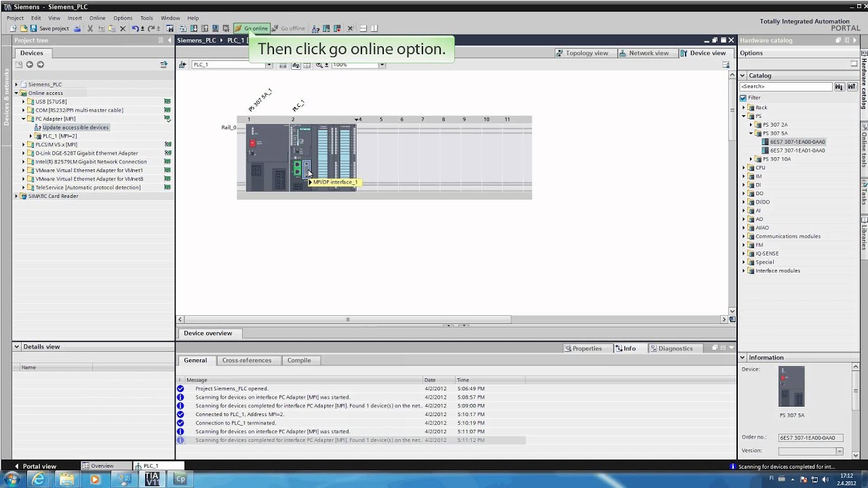868x488 pixels.
Task: Select catalog item 6ES7 307-1EA01-0AA0
Action: click(x=797, y=150)
